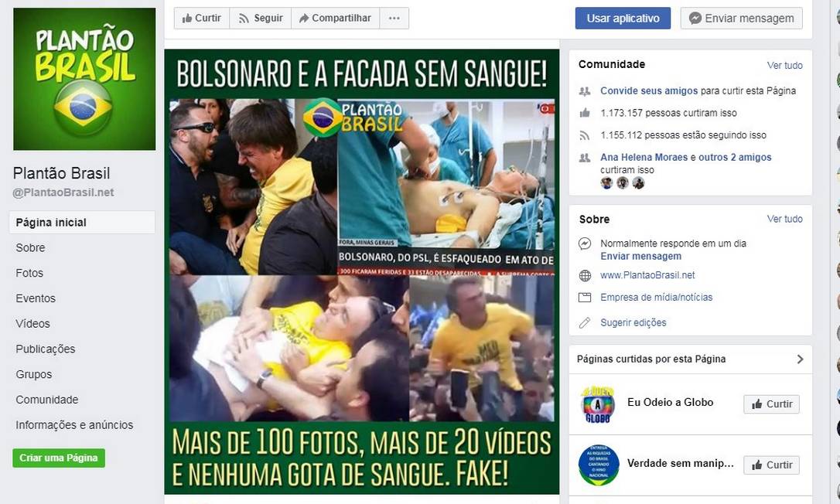Click Usar aplicativo blue button

623,19
